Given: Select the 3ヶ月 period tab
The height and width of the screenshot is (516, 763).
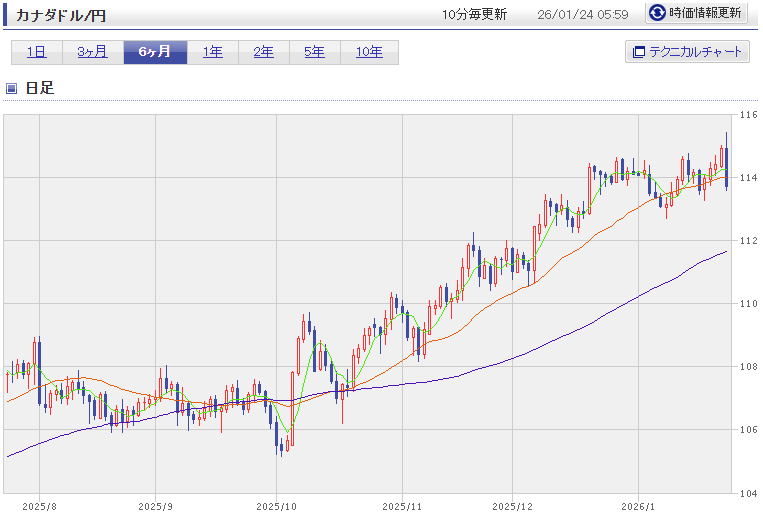Looking at the screenshot, I should 92,52.
